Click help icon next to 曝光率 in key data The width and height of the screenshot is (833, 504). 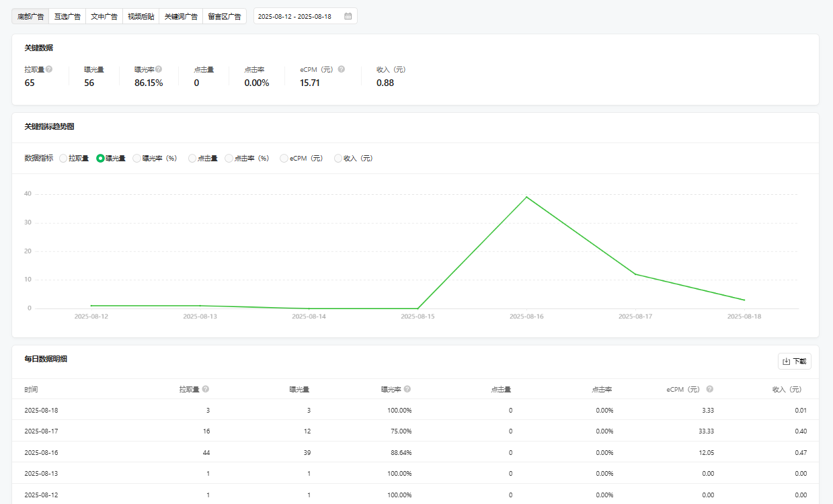click(x=159, y=69)
